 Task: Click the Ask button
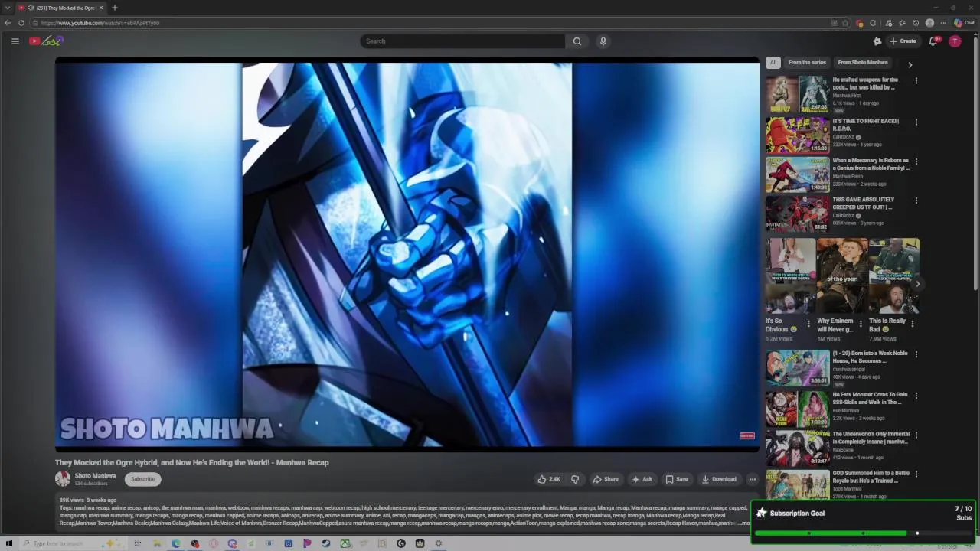642,479
